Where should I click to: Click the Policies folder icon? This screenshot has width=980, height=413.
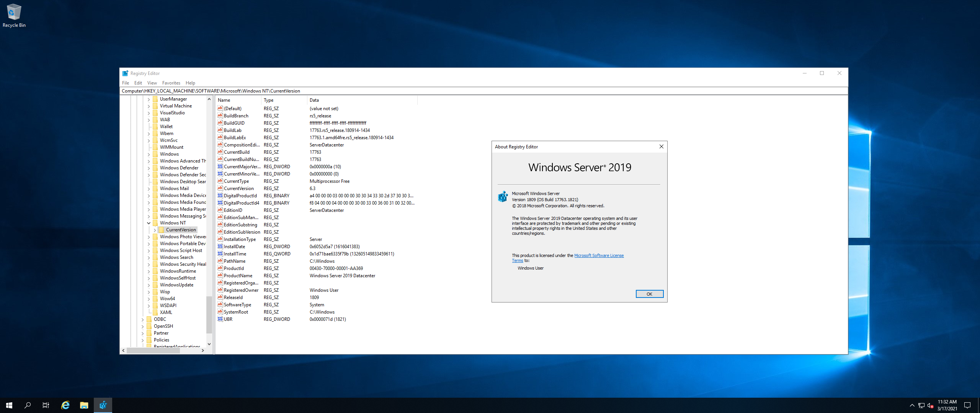point(149,340)
